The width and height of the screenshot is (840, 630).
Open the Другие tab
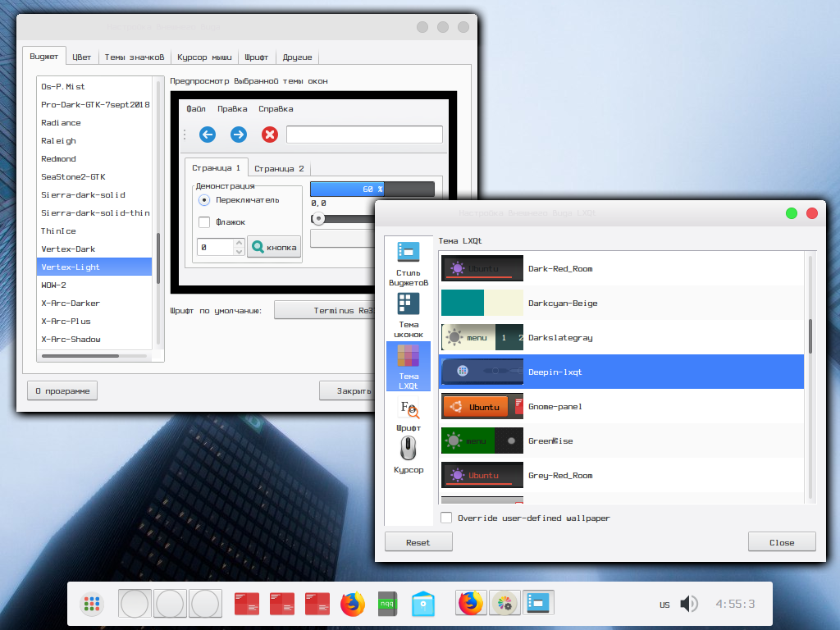[297, 57]
